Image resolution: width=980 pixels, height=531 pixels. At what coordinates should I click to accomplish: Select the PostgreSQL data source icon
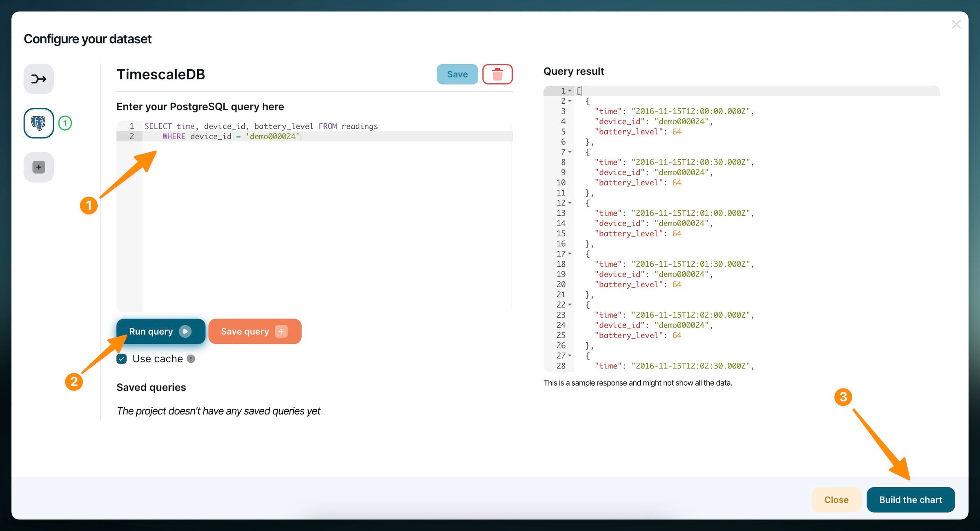[38, 123]
